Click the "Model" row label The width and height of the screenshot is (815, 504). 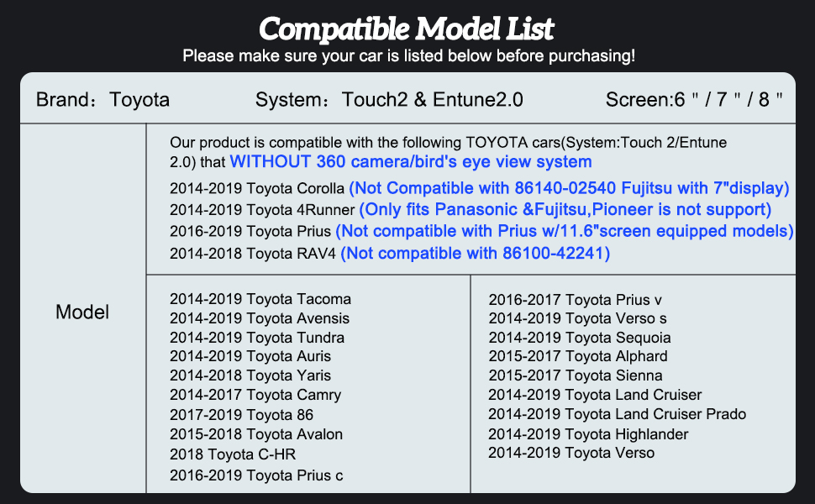[82, 312]
